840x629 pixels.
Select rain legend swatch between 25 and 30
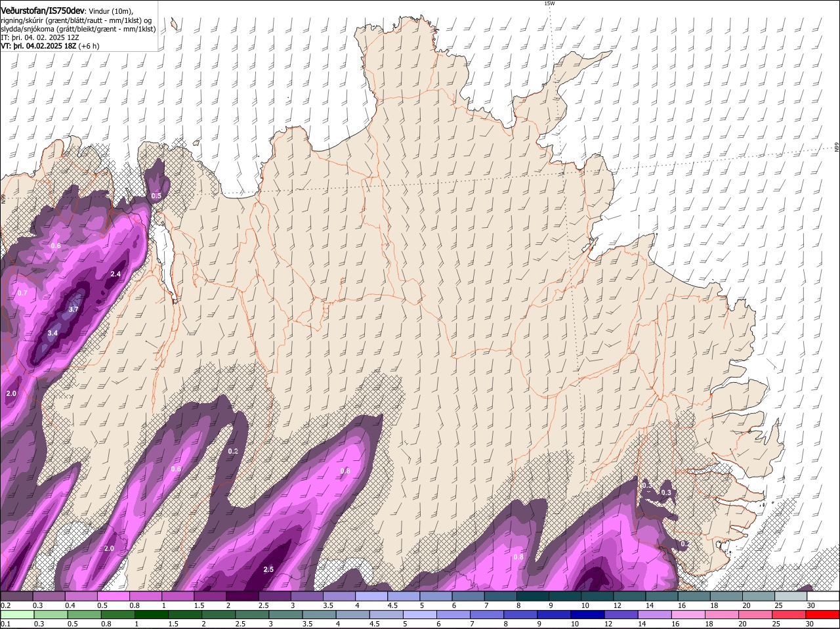[787, 615]
